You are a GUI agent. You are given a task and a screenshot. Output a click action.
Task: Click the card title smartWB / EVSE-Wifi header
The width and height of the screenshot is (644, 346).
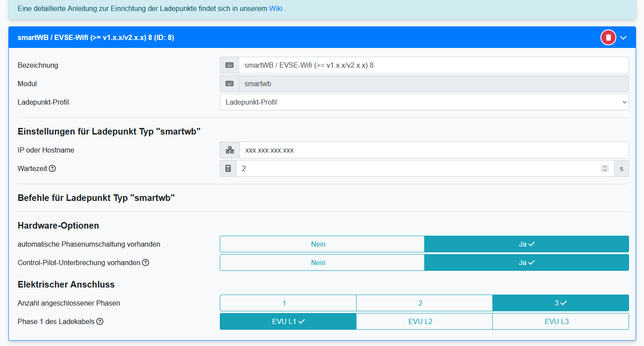[x=96, y=38]
